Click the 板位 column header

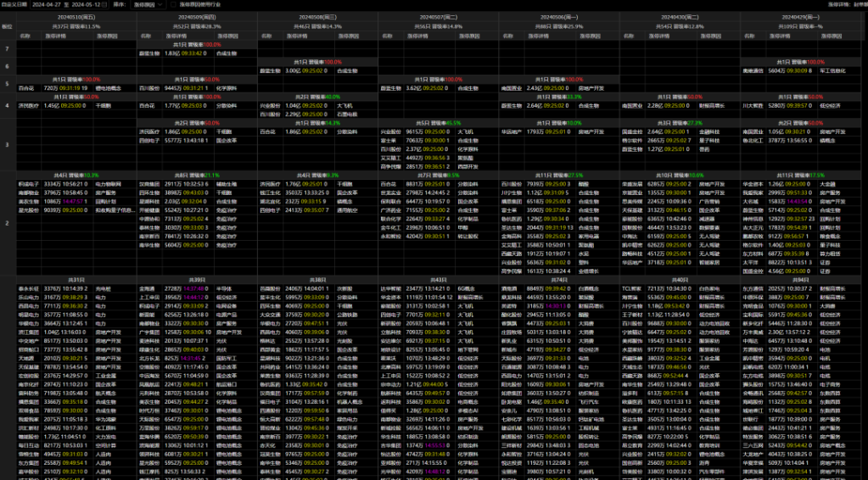(x=8, y=26)
